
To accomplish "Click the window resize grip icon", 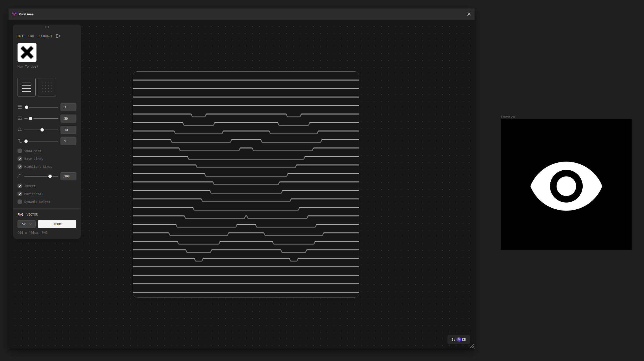I will point(472,346).
